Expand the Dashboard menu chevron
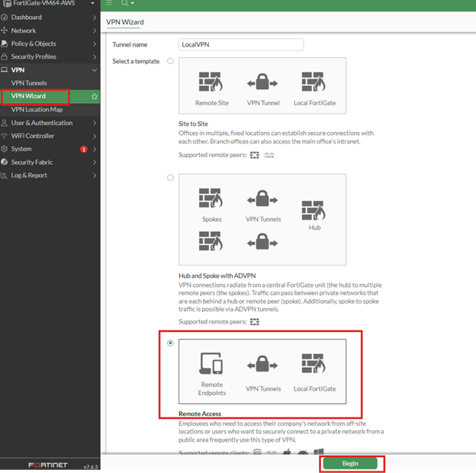 point(95,18)
